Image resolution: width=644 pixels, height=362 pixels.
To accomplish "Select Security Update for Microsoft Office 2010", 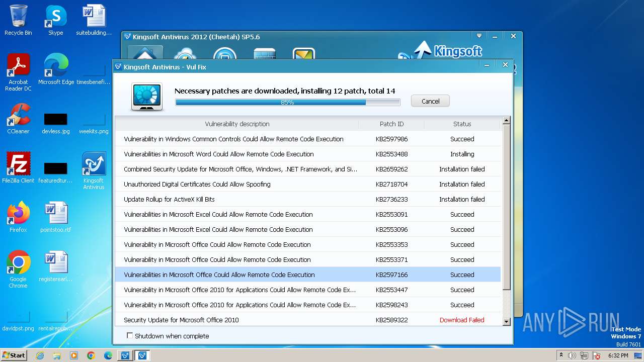I will click(x=308, y=320).
